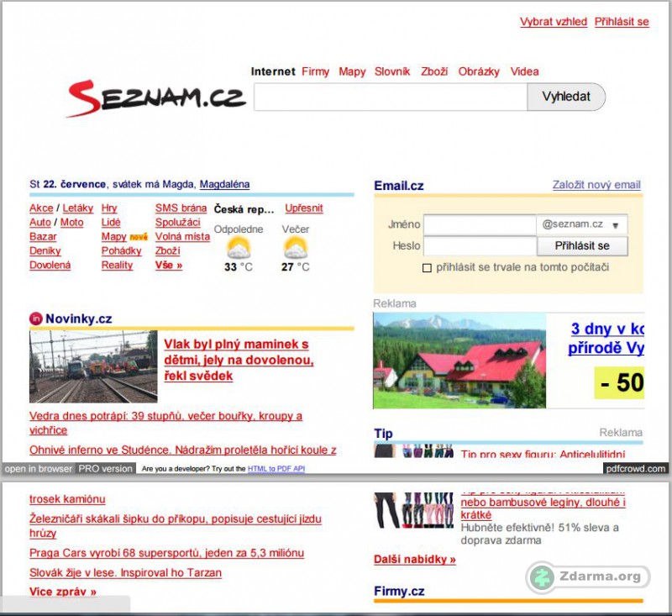The height and width of the screenshot is (616, 672).
Task: Open the Deníky link
Action: [x=45, y=250]
